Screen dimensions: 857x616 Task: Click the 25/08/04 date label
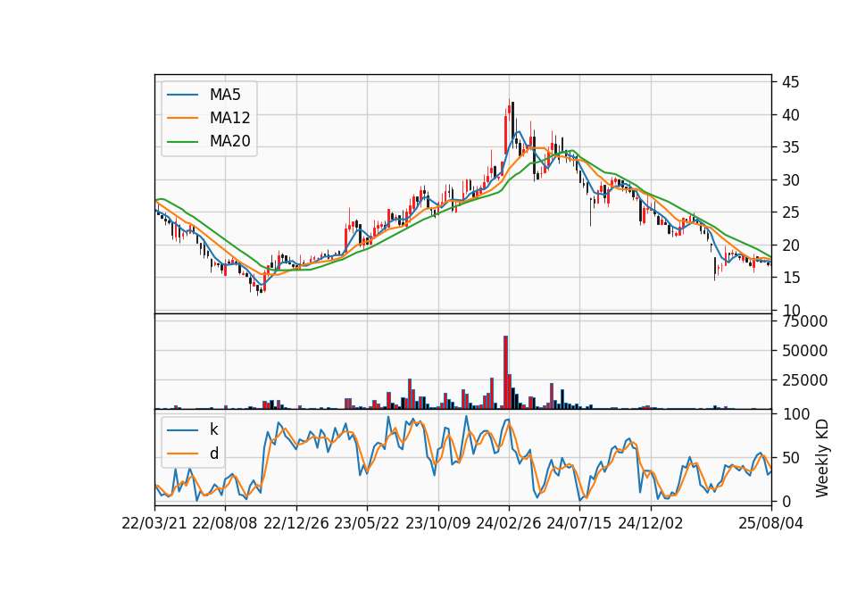point(770,523)
